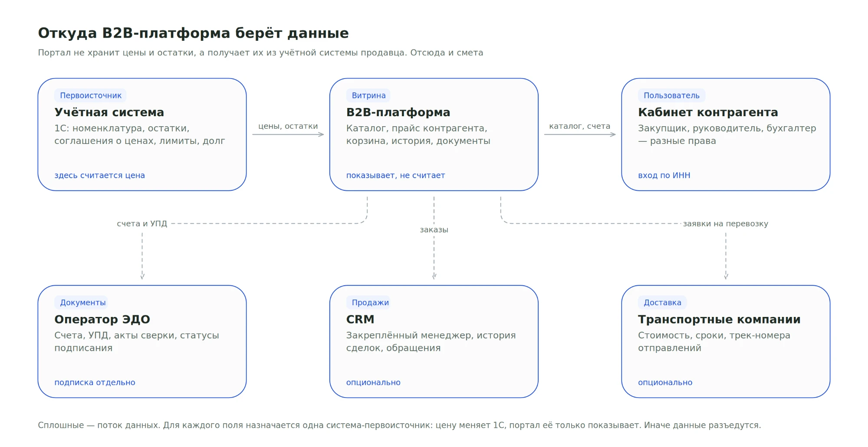
Task: Click the 'Каталог, прайс контрагента' description
Action: coord(418,134)
